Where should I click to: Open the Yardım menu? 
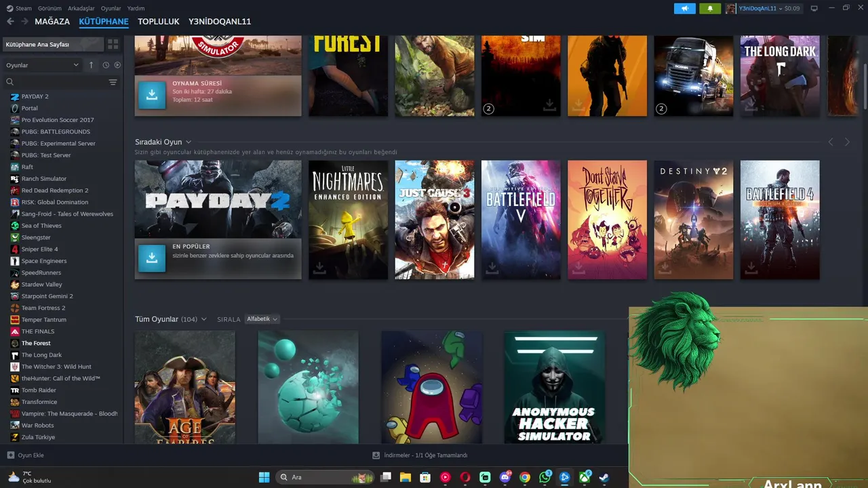point(136,8)
